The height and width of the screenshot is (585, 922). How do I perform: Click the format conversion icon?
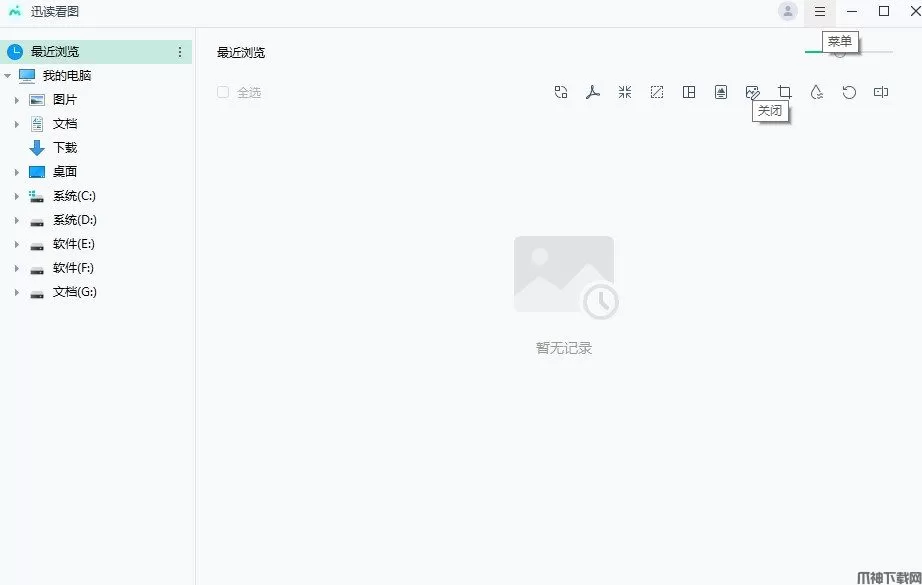[x=561, y=92]
